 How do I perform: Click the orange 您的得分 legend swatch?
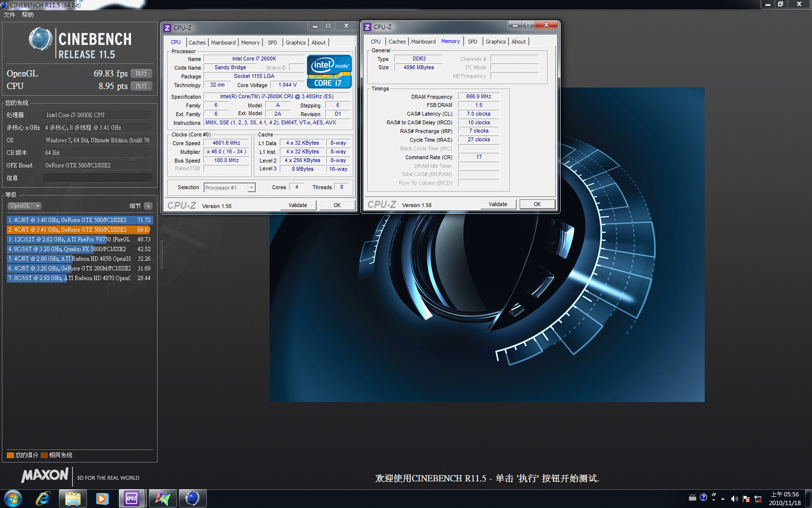pos(10,455)
